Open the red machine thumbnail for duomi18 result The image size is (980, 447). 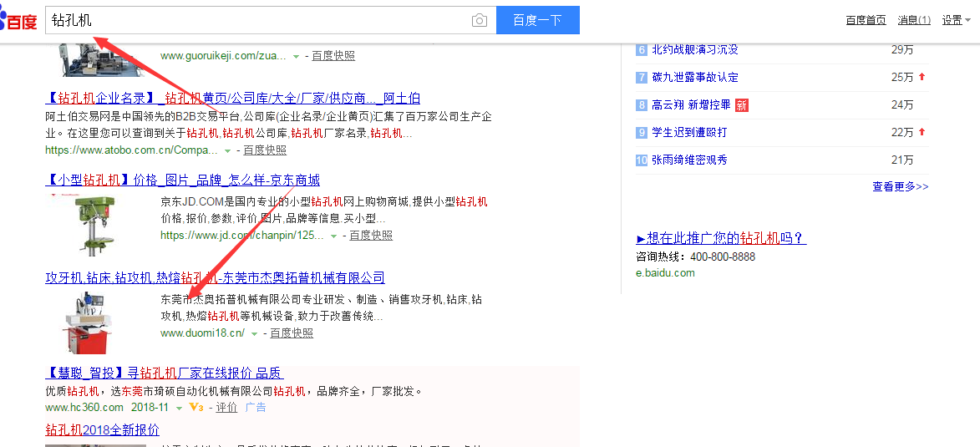pyautogui.click(x=93, y=322)
